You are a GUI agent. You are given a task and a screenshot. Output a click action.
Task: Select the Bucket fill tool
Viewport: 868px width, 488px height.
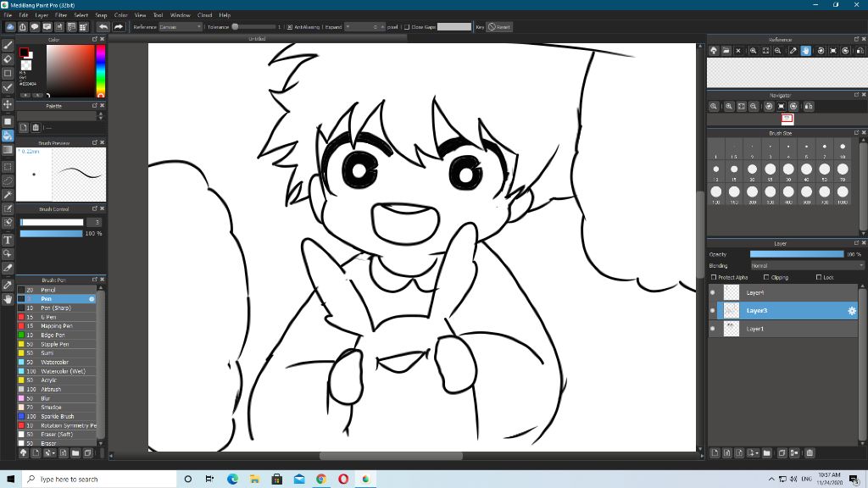pyautogui.click(x=8, y=136)
